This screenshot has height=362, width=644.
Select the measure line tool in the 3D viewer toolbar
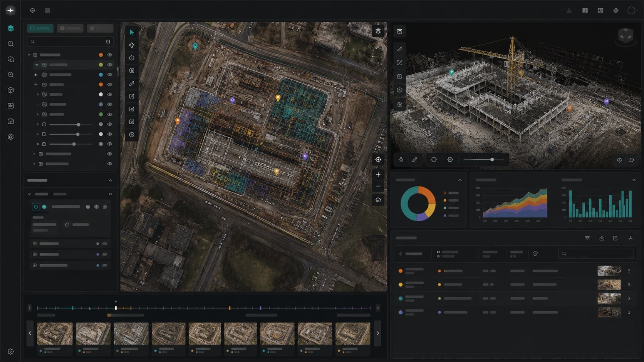399,62
